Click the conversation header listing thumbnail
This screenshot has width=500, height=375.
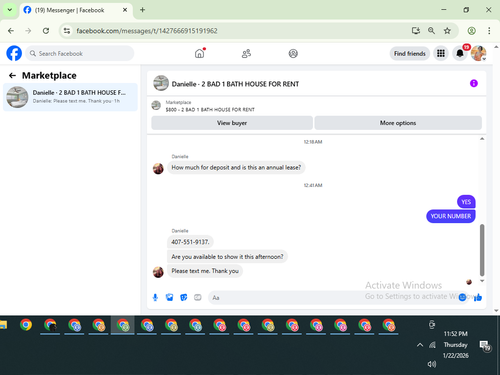(161, 83)
